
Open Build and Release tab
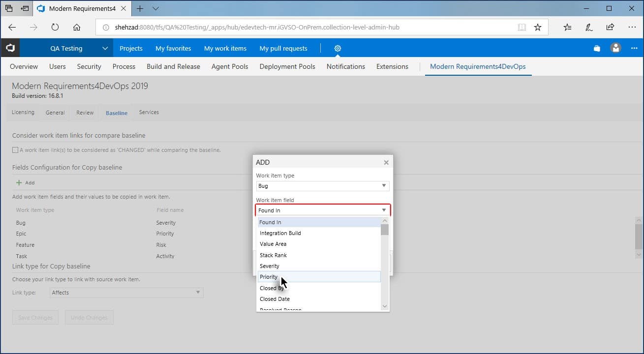point(173,66)
